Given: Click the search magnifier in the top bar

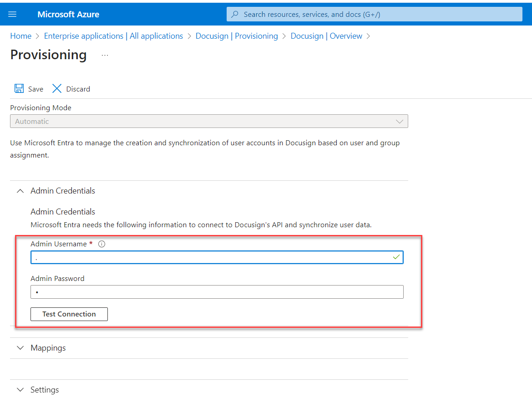Looking at the screenshot, I should point(234,14).
